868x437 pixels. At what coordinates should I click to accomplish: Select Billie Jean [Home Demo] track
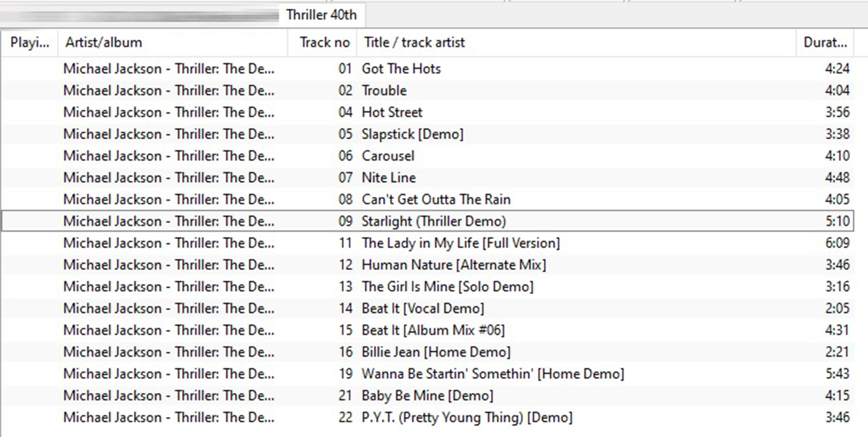click(436, 352)
